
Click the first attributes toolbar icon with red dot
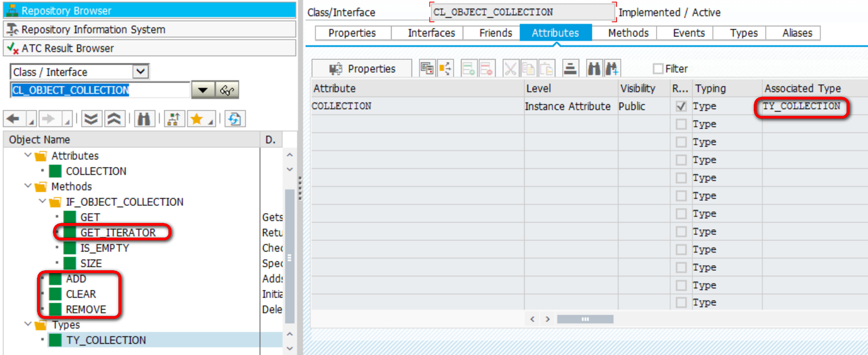(427, 69)
